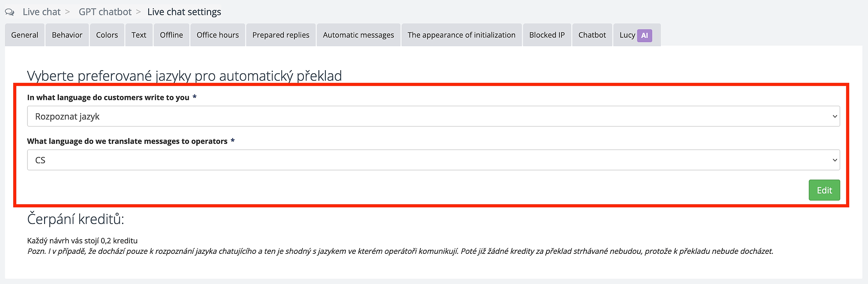Open GPT chatbot breadcrumb link
Image resolution: width=868 pixels, height=284 pixels.
(x=105, y=12)
